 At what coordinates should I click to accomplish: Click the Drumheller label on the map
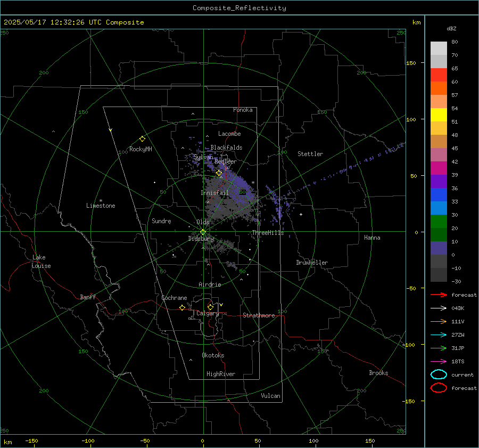coord(312,263)
